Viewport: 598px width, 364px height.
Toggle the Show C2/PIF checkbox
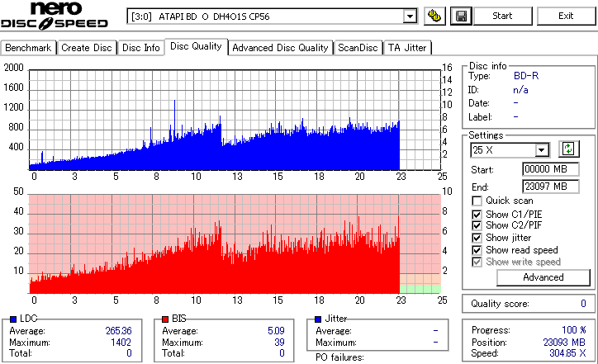click(477, 225)
